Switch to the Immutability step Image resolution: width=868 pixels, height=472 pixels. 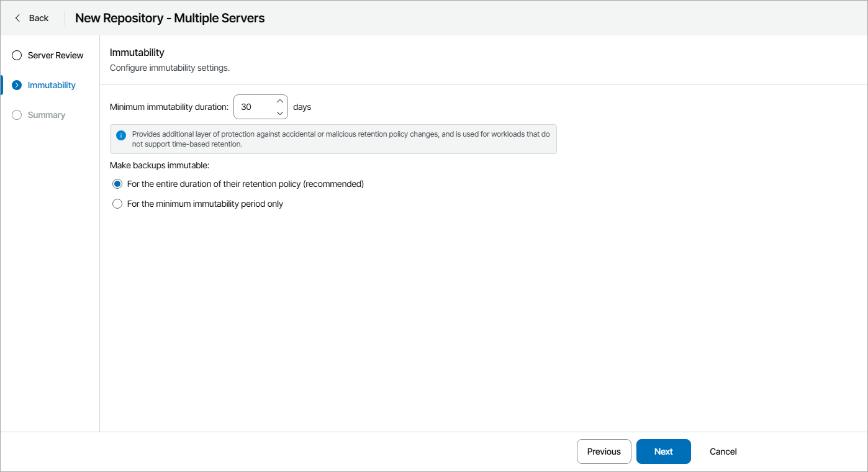click(x=51, y=85)
